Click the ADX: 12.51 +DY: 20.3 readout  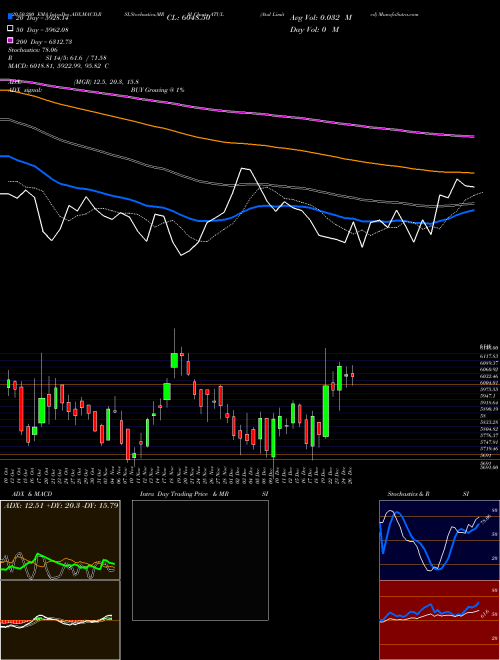point(61,505)
